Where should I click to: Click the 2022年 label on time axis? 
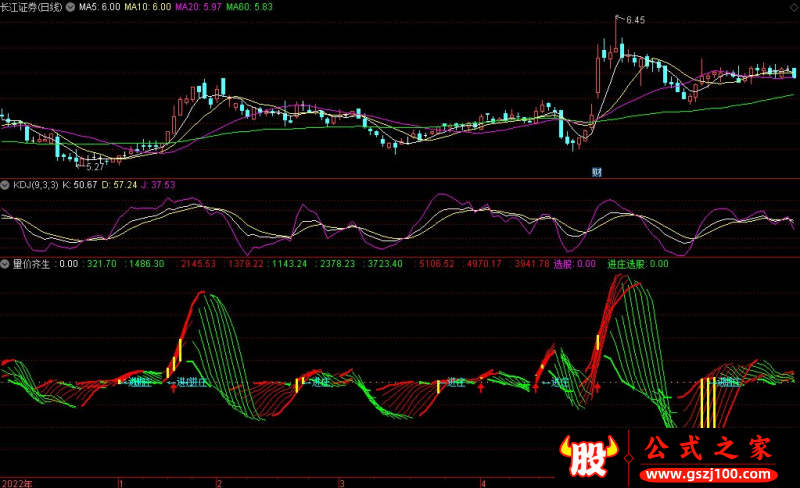17,483
